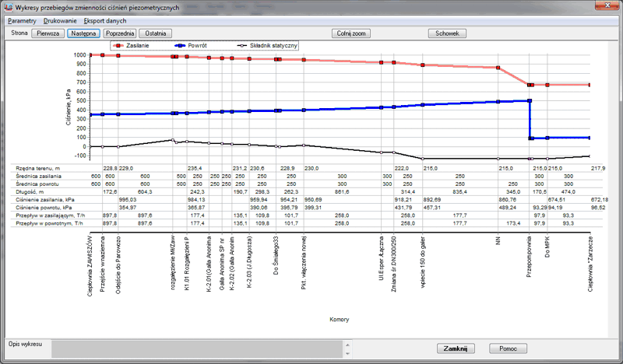Image resolution: width=623 pixels, height=364 pixels.
Task: Click length value 835,4
Action: tap(459, 192)
